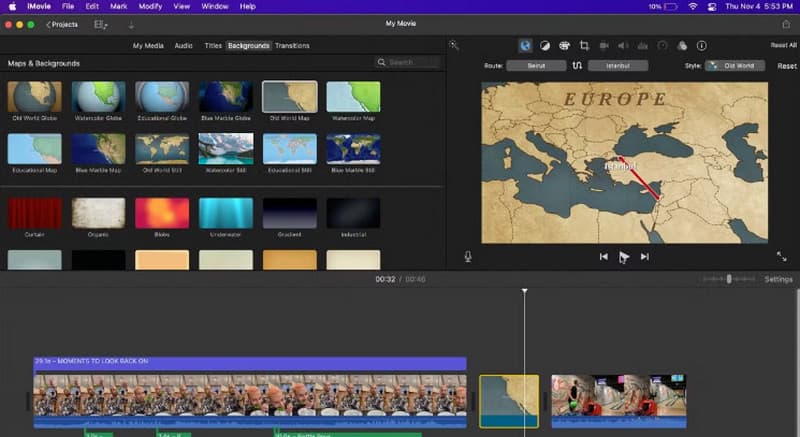Image resolution: width=800 pixels, height=437 pixels.
Task: Click the import media down arrow
Action: click(x=131, y=24)
